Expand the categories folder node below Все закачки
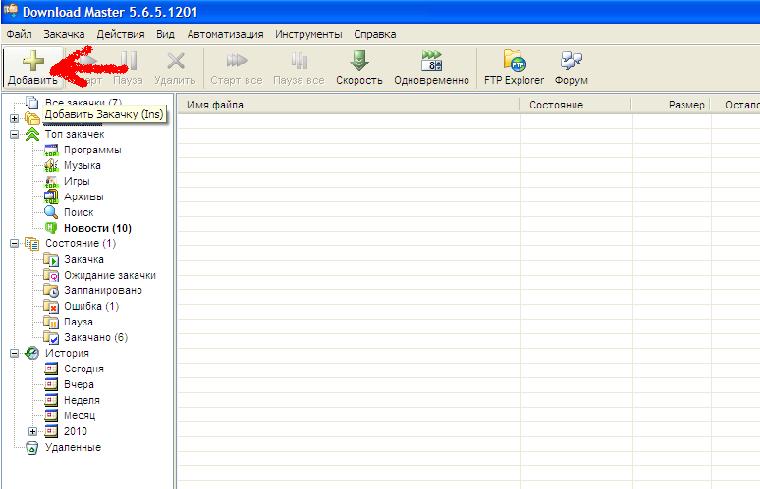This screenshot has height=489, width=760. click(x=15, y=118)
